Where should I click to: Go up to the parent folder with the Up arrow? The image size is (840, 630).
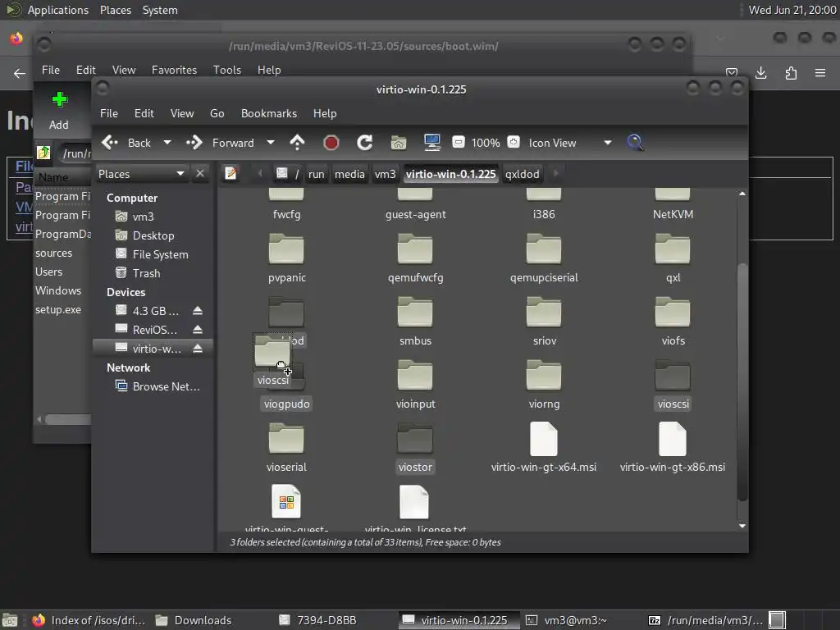[x=297, y=143]
